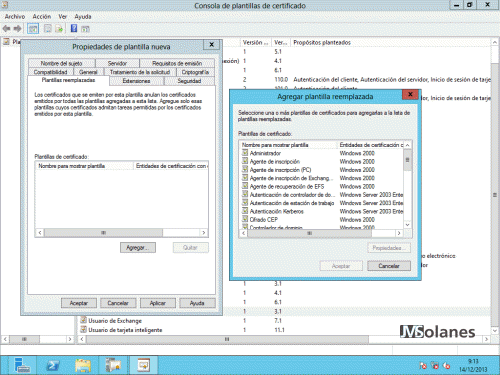500x375 pixels.
Task: Select Autenticación de estación de trabajo icon
Action: [245, 203]
